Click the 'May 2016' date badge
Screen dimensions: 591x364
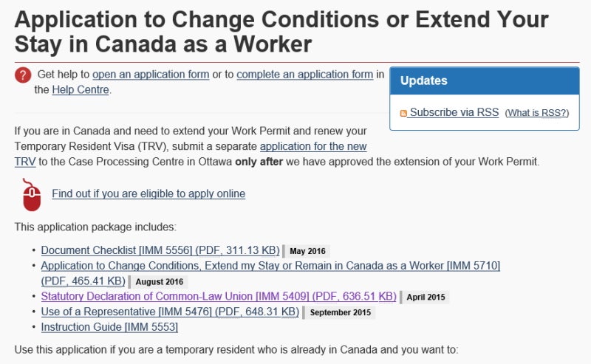tap(307, 251)
